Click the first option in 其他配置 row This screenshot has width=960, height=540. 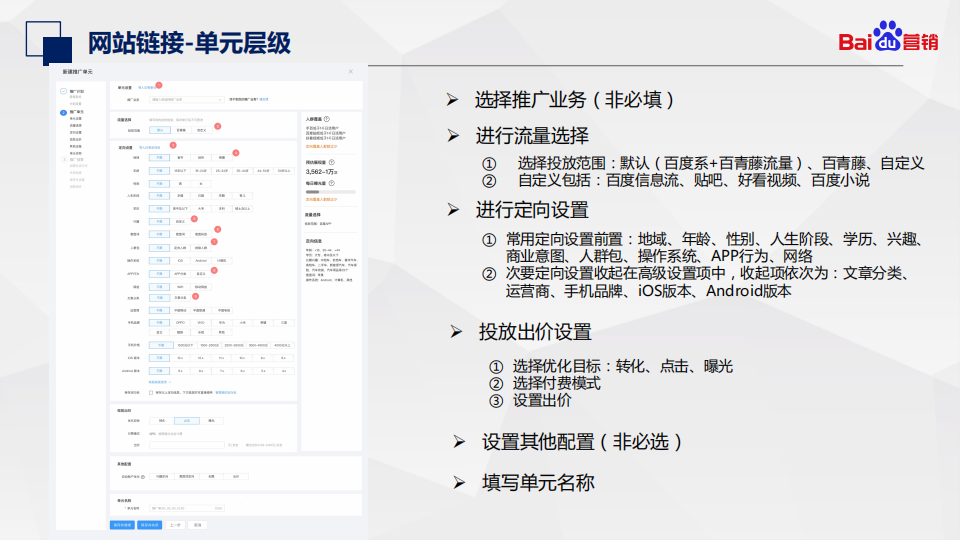162,476
